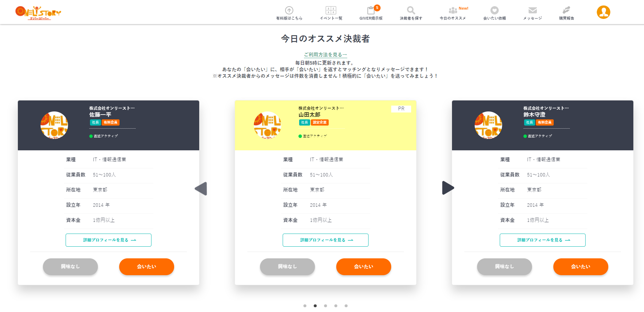The width and height of the screenshot is (644, 312).
Task: Select the third carousel pagination dot
Action: (325, 306)
